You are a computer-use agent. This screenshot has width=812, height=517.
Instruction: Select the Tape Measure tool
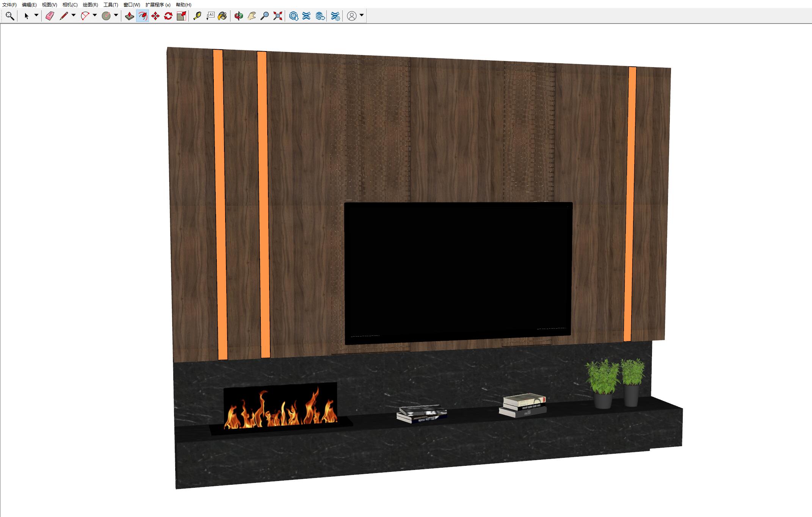[197, 16]
